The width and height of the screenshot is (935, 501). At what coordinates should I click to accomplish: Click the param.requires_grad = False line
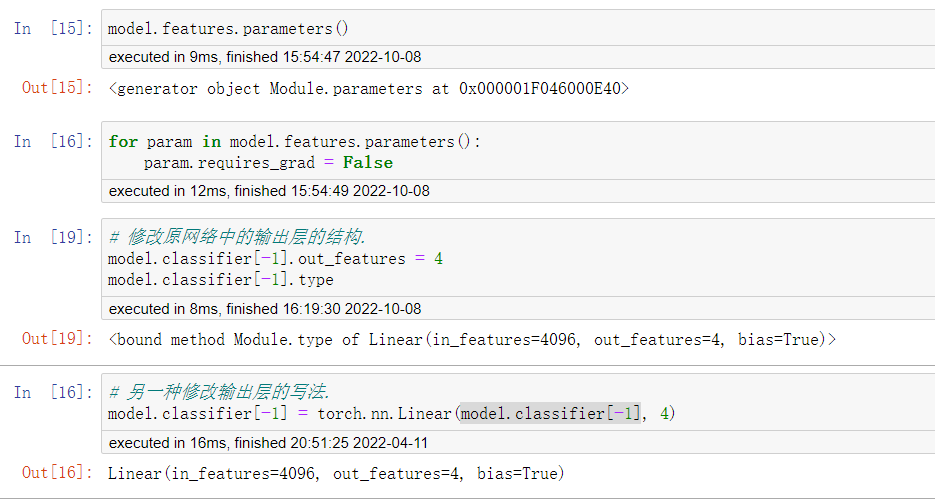268,163
